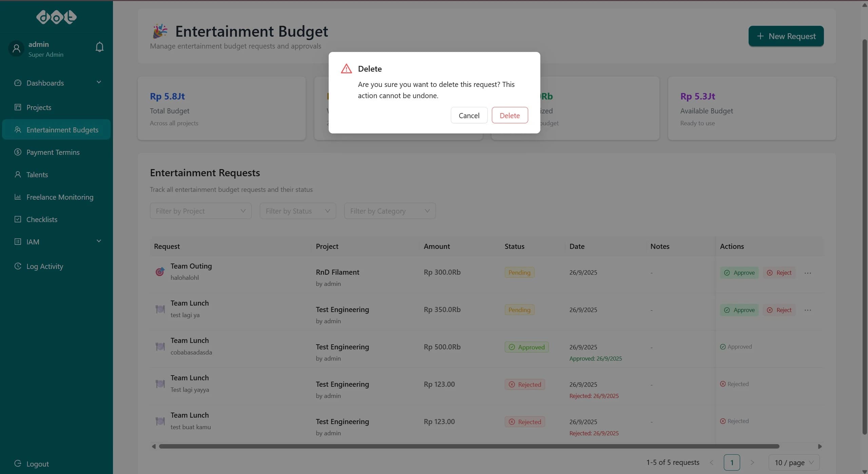The height and width of the screenshot is (474, 868).
Task: Confirm deletion with the Delete button
Action: [510, 115]
